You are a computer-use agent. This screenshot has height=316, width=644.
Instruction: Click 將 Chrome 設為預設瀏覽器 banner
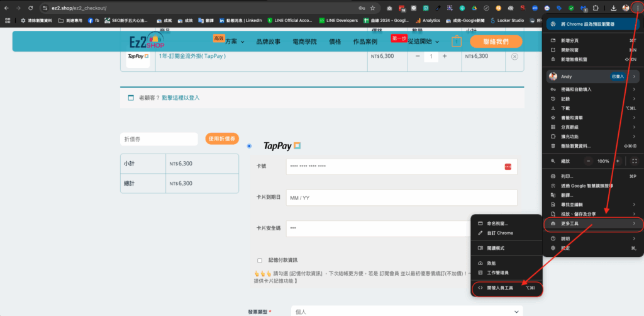click(592, 25)
